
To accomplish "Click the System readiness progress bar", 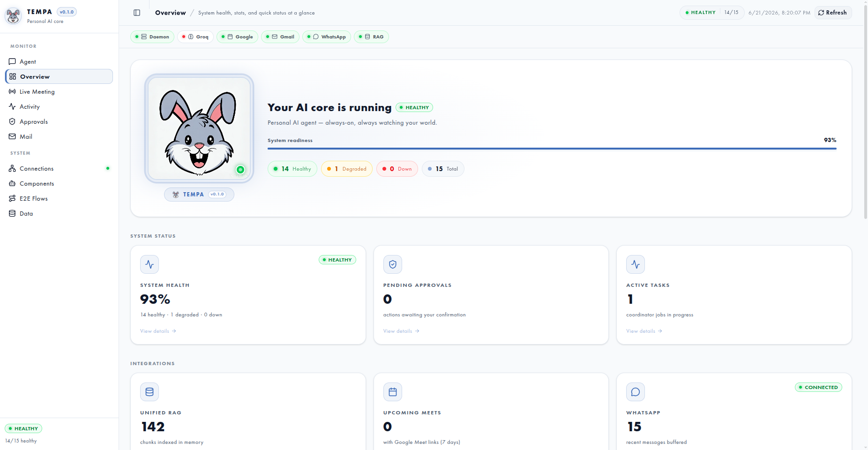I will point(552,149).
